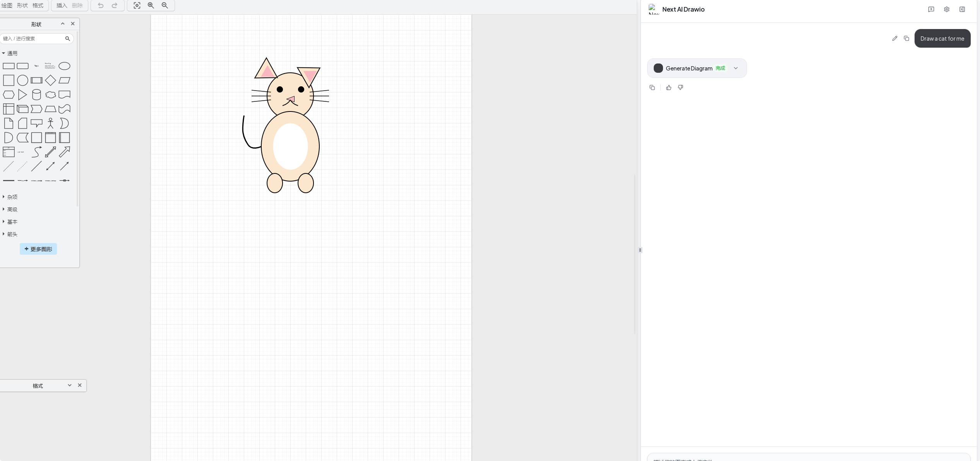Select the cylinder shape in palette

(x=36, y=95)
